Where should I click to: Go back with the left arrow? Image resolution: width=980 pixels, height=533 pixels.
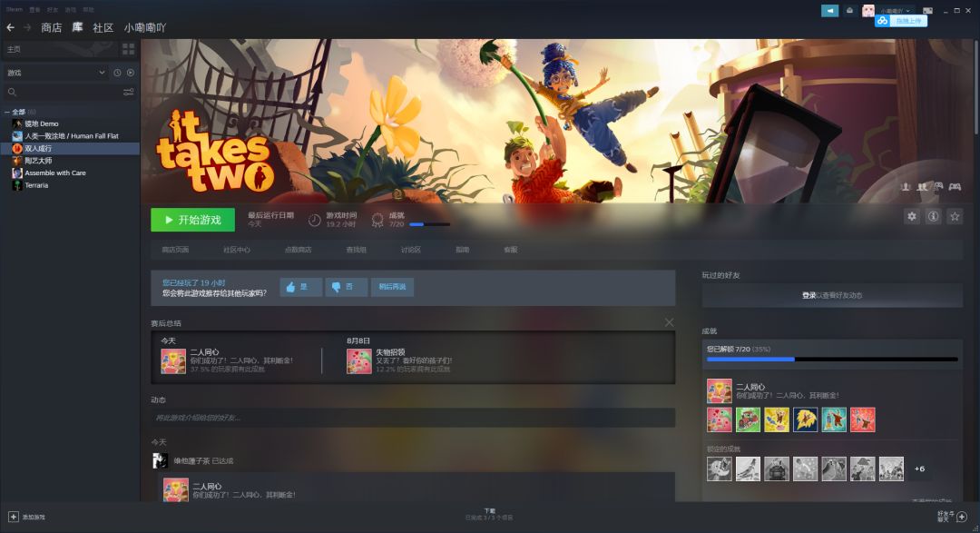(10, 27)
